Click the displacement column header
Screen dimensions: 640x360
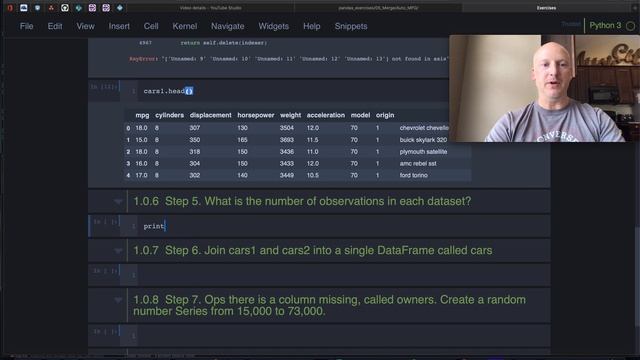click(x=210, y=115)
